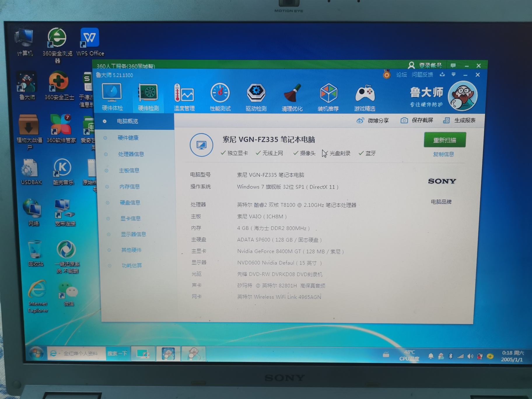Open 问题反馈 feedback link
The image size is (532, 399).
pyautogui.click(x=422, y=75)
